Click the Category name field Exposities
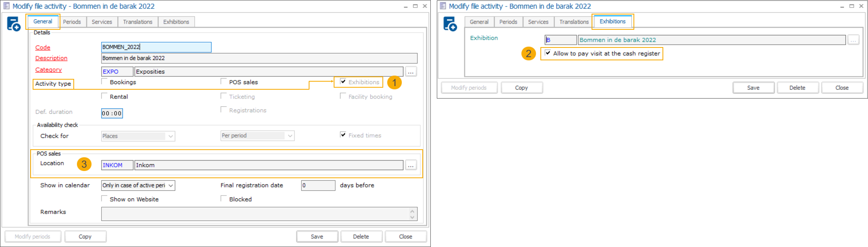Screen dimensions: 868x247 pos(269,72)
